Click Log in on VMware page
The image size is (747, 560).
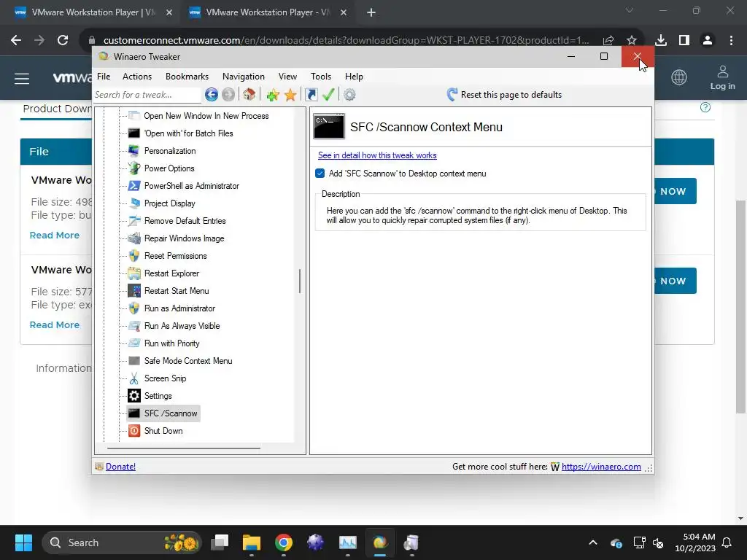[723, 78]
